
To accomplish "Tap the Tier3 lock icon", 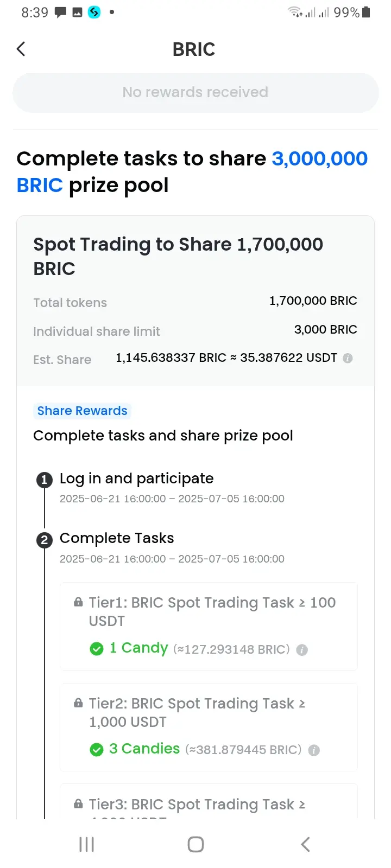I will click(78, 804).
